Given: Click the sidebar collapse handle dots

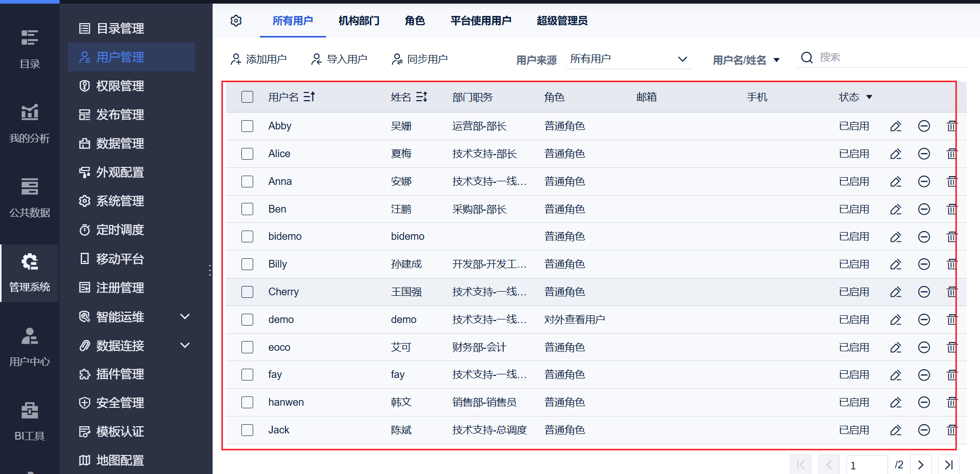Looking at the screenshot, I should click(x=210, y=270).
